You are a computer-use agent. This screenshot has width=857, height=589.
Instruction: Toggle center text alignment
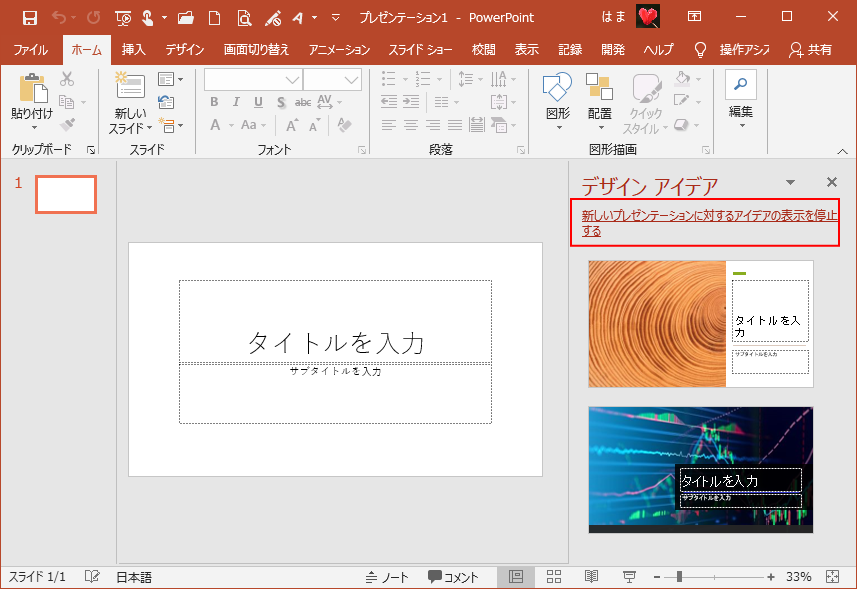point(410,125)
